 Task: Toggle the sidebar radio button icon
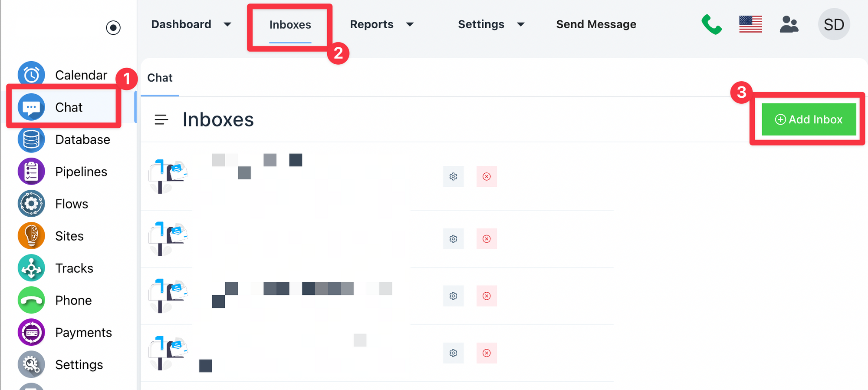click(x=113, y=28)
